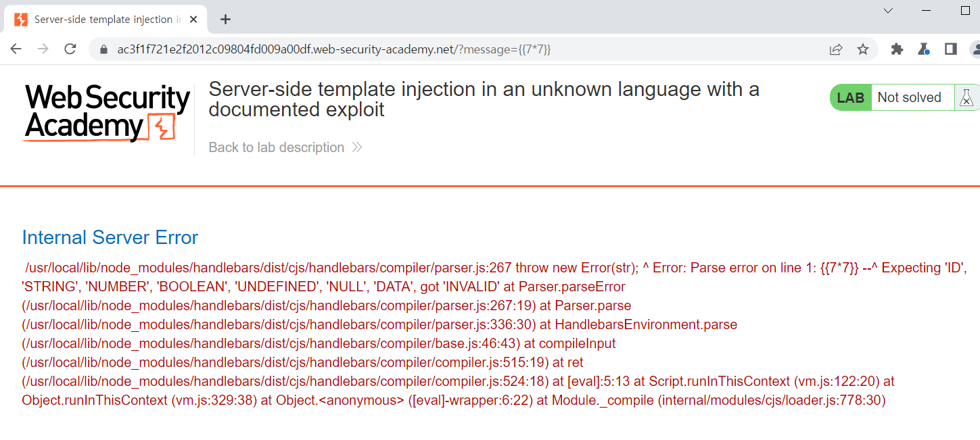Open Chrome Labs flask icon
Viewport: 980px width, 440px height.
(924, 49)
